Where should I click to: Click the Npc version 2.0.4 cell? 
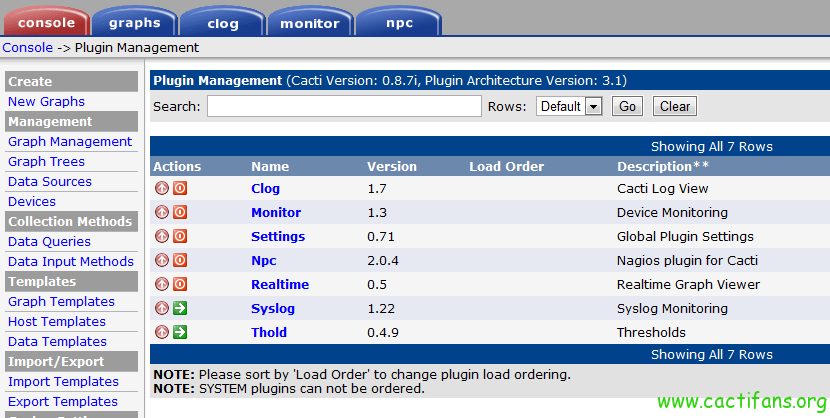[383, 260]
